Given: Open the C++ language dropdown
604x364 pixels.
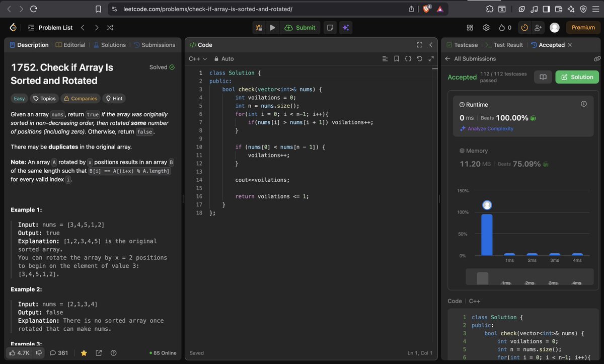Looking at the screenshot, I should (x=198, y=59).
